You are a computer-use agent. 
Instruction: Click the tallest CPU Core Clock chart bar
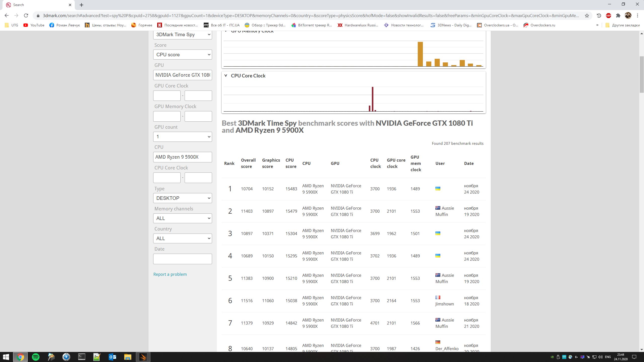tap(373, 99)
